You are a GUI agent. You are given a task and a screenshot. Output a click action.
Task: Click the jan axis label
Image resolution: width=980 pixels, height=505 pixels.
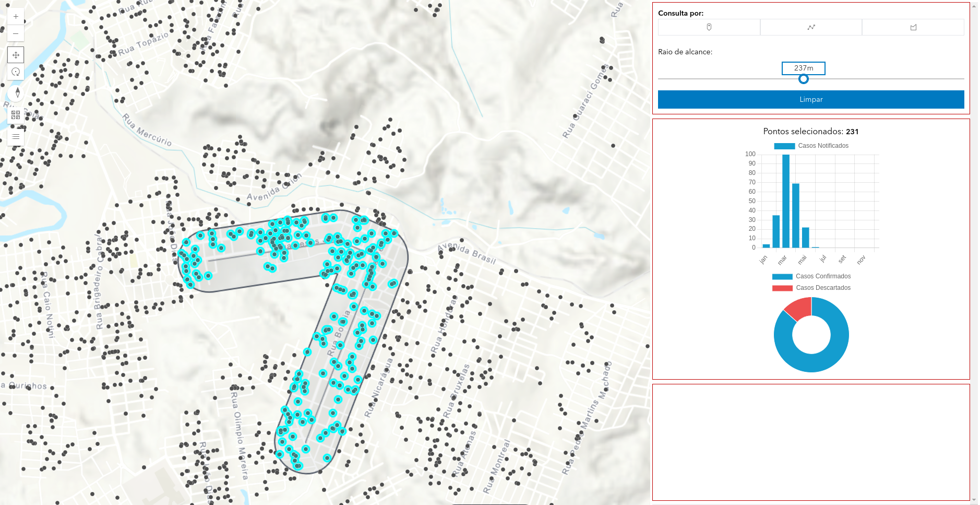point(763,260)
